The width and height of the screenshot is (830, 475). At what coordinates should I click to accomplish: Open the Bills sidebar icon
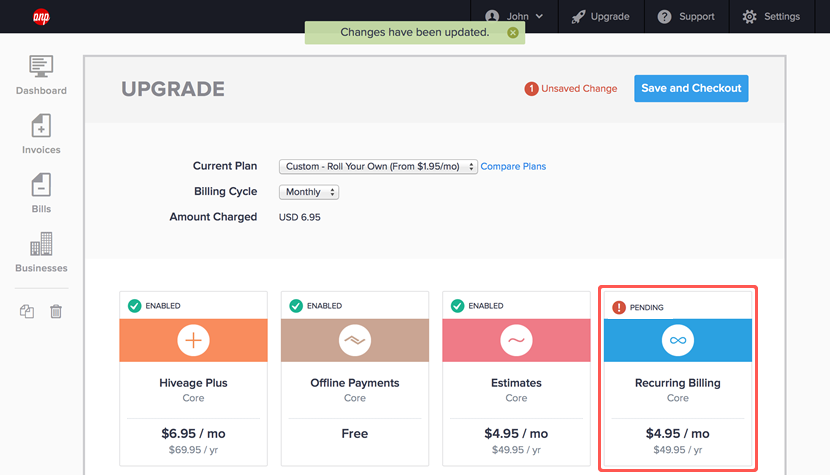pyautogui.click(x=41, y=185)
